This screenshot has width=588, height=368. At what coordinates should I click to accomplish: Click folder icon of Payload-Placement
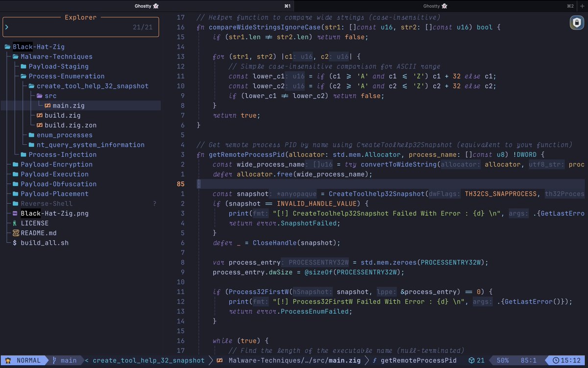[16, 194]
